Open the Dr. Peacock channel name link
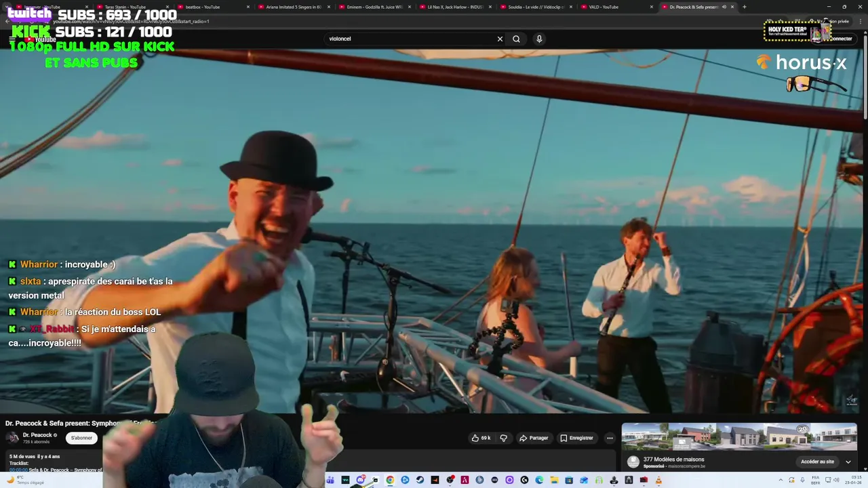The width and height of the screenshot is (868, 488). point(37,435)
